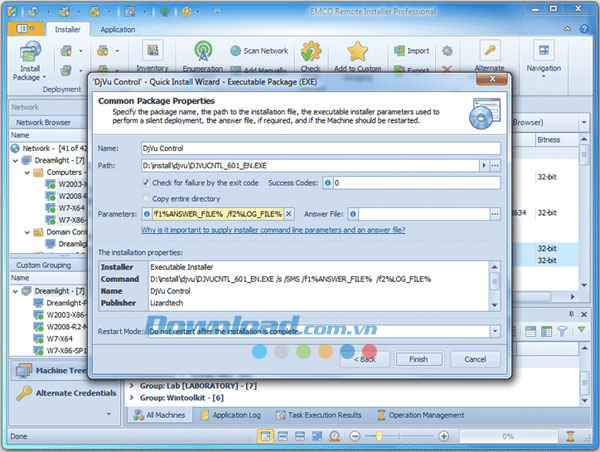Collapse the ribbon with the up arrow
Viewport: 600px width, 452px height.
(568, 29)
